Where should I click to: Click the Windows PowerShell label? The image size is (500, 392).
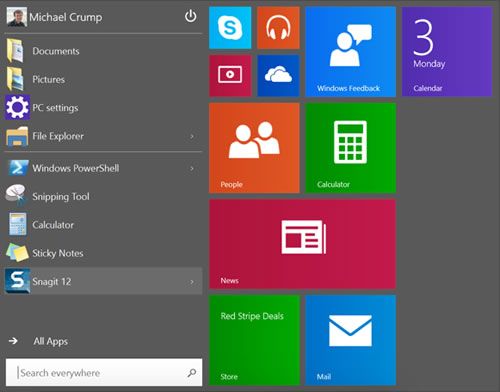[x=76, y=168]
